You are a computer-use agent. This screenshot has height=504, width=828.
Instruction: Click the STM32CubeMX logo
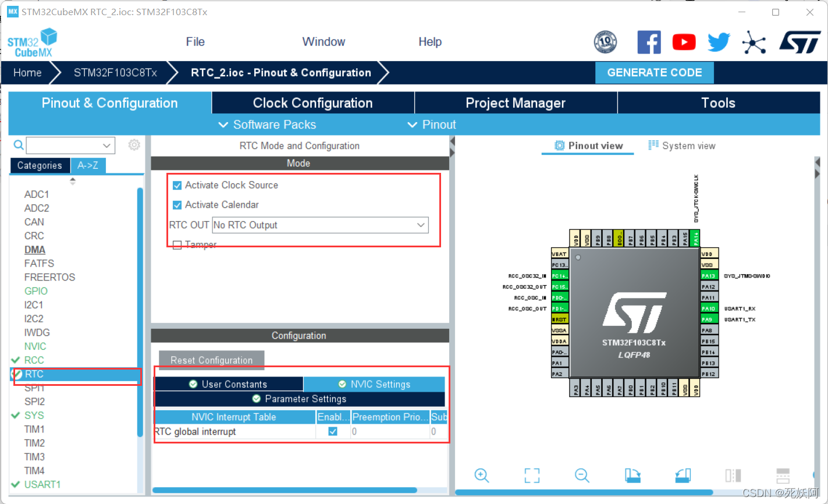(33, 42)
